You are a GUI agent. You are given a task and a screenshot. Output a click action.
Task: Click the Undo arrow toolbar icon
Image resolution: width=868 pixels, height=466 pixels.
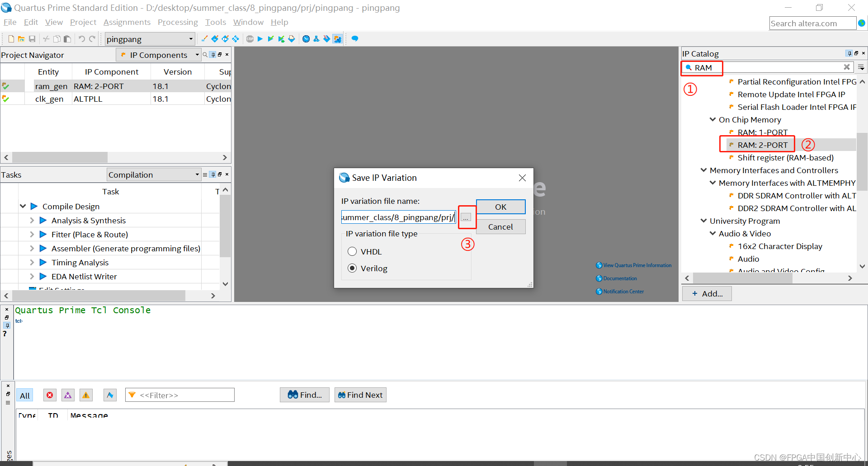point(82,39)
